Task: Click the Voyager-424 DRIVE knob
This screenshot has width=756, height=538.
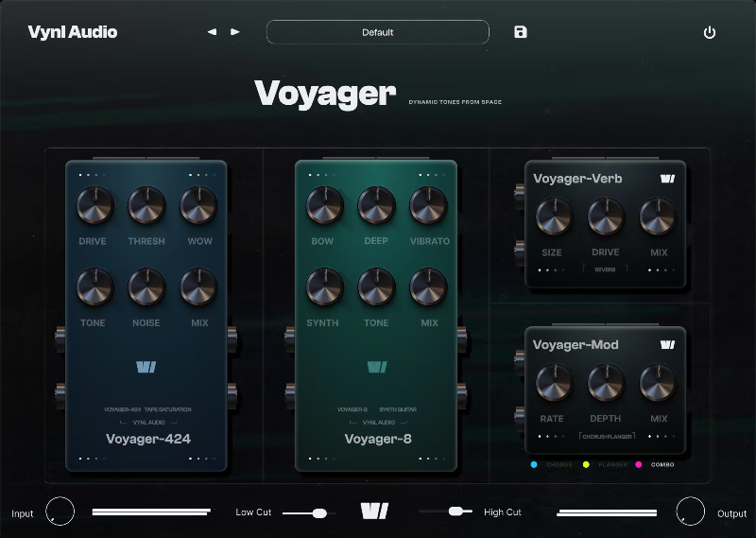Action: pos(95,205)
